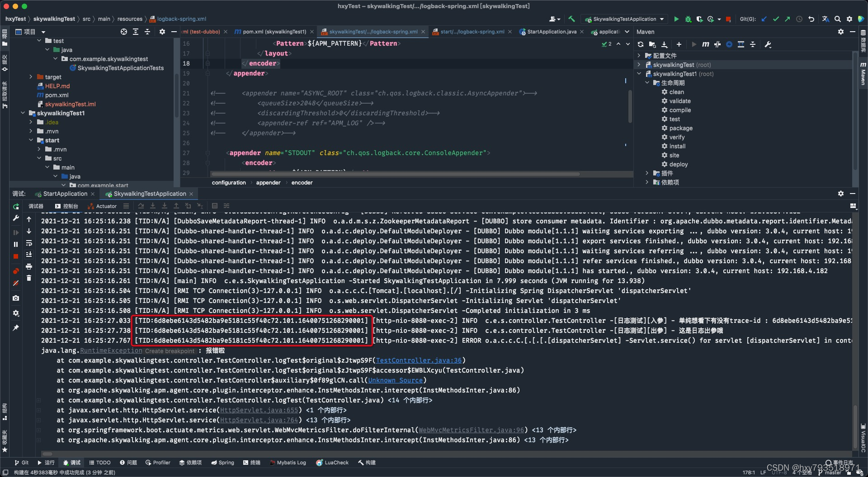Open WebMvcMetricsFilter.java:96 link
868x477 pixels.
pyautogui.click(x=471, y=430)
